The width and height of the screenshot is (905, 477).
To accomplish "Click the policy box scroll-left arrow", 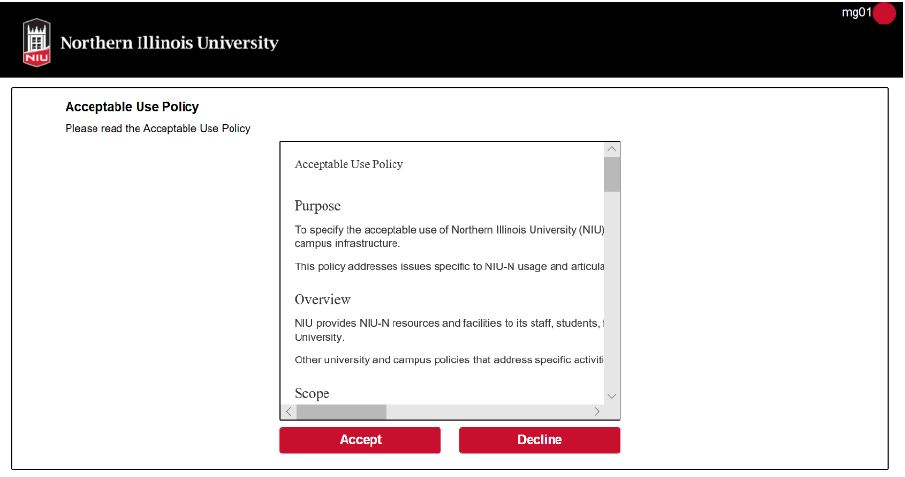I will coord(288,411).
